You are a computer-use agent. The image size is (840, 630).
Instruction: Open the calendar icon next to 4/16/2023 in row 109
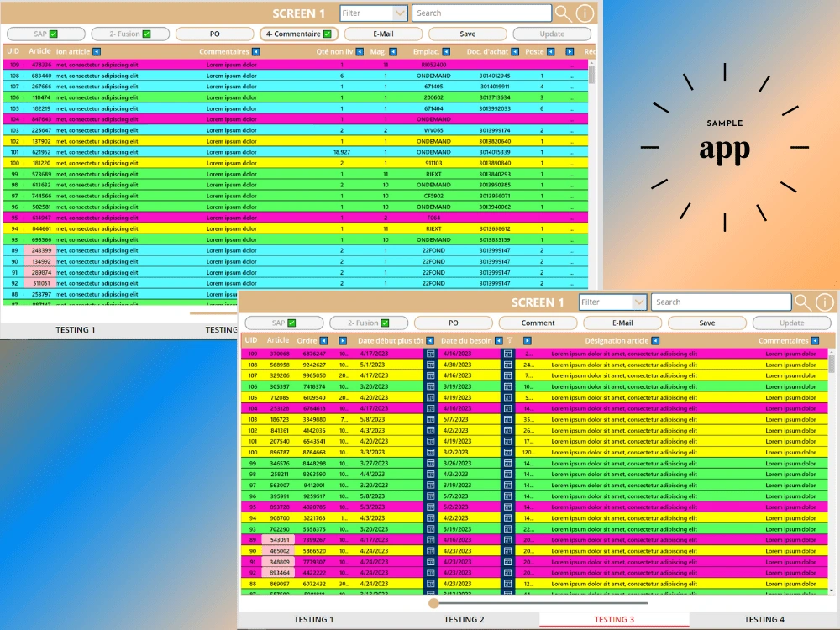click(508, 354)
